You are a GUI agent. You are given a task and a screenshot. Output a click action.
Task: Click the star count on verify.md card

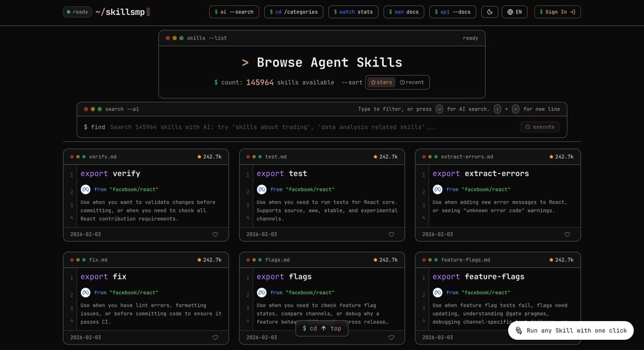(209, 157)
